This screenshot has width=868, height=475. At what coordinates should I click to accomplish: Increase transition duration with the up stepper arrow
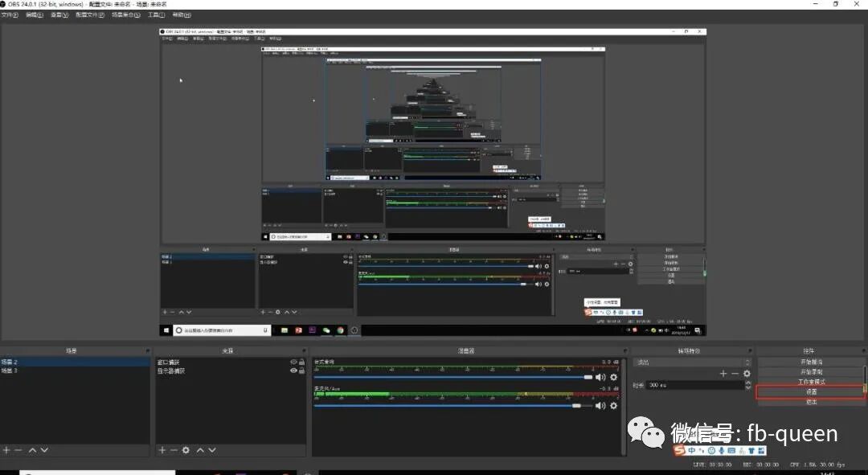[x=748, y=383]
